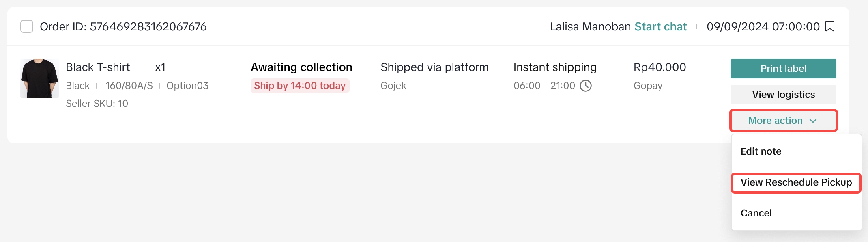Click the Black T-shirt product name
Viewport: 868px width, 242px height.
98,67
